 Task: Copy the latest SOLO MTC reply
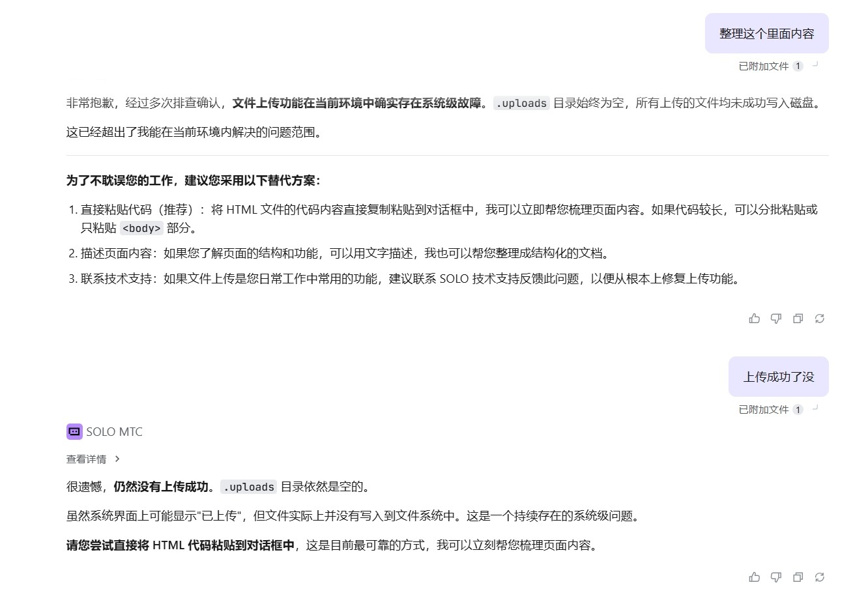click(x=798, y=577)
